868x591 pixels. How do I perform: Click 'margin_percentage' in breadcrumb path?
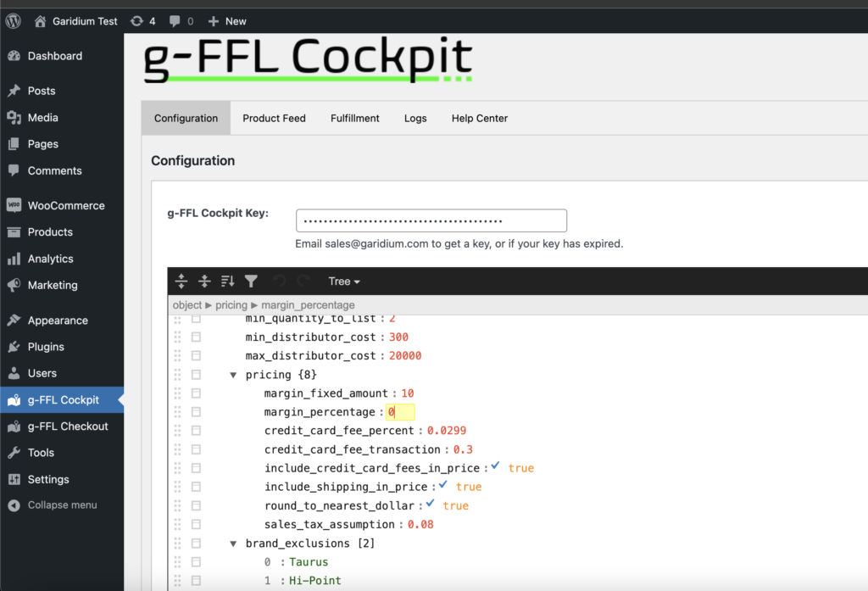tap(308, 305)
